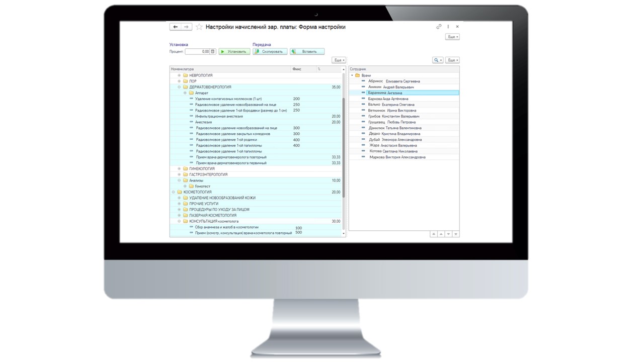Copy the form link with the chain icon
The image size is (644, 362).
point(439,27)
